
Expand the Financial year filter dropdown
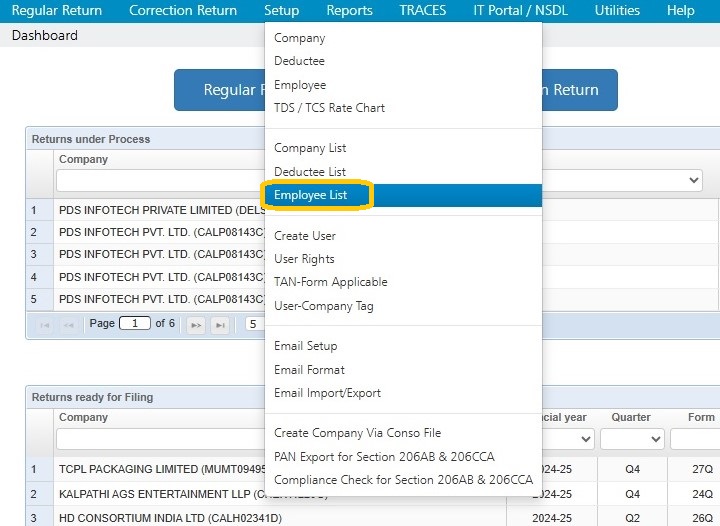568,439
